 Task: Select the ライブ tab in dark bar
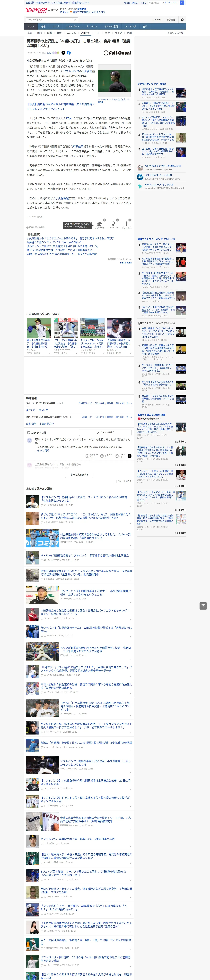[x=56, y=27]
